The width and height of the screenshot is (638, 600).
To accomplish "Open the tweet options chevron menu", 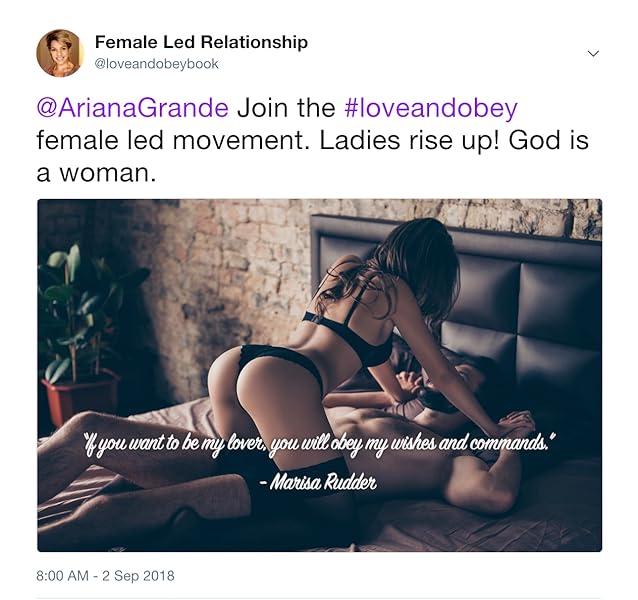I will click(593, 53).
